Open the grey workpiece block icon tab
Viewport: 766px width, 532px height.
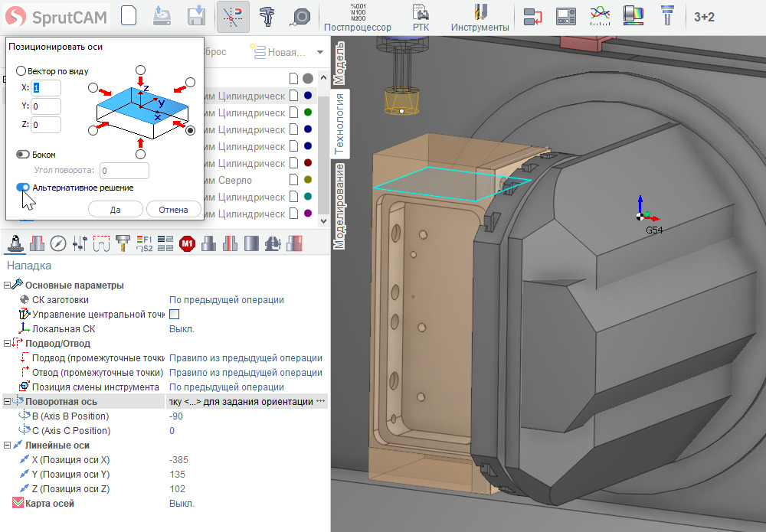coord(251,243)
